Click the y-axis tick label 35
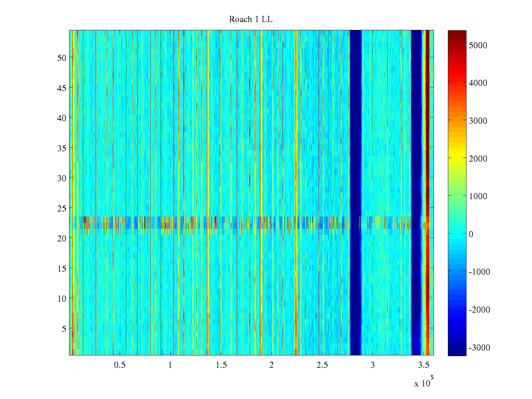The image size is (532, 399). tap(62, 148)
